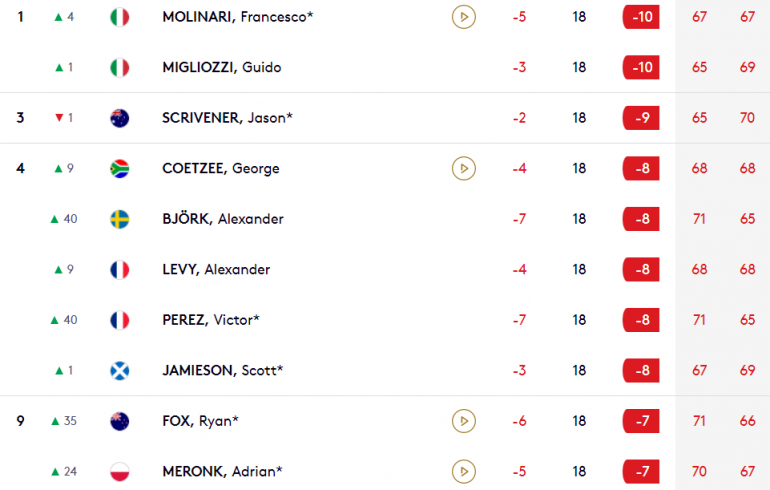Image resolution: width=770 pixels, height=490 pixels.
Task: Click the Italian flag beside Migliozzi
Action: coord(119,67)
